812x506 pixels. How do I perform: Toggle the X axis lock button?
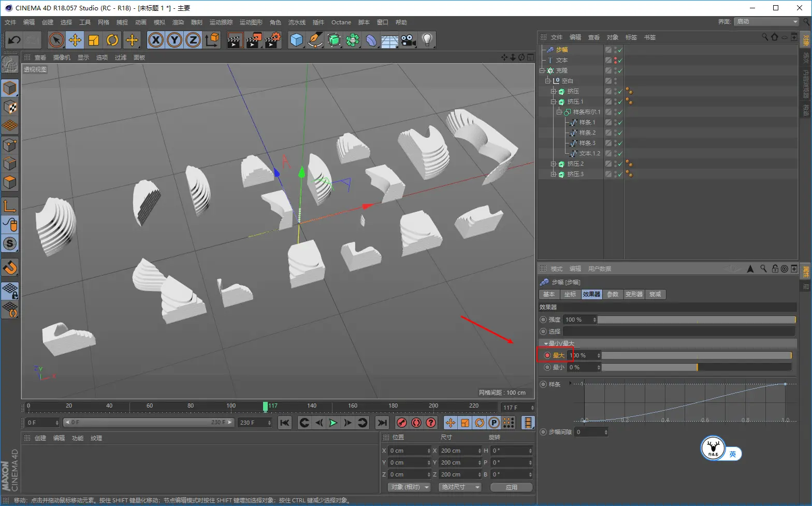155,40
